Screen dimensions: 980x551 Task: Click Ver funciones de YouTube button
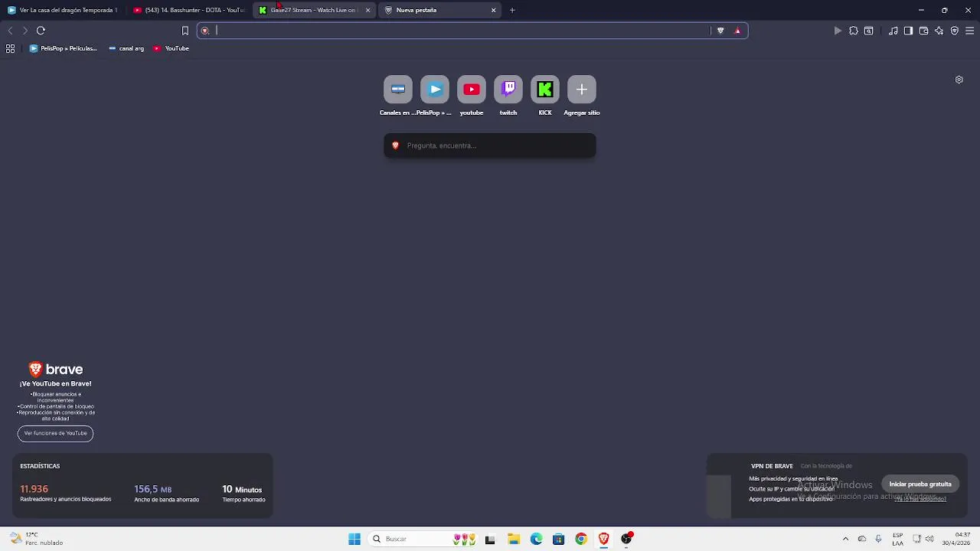[x=55, y=433]
